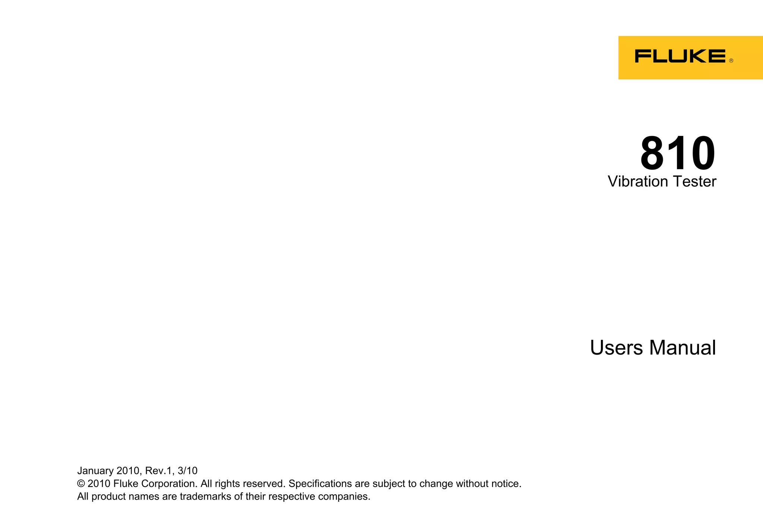Click the All product names are trademarks line

coord(224,497)
